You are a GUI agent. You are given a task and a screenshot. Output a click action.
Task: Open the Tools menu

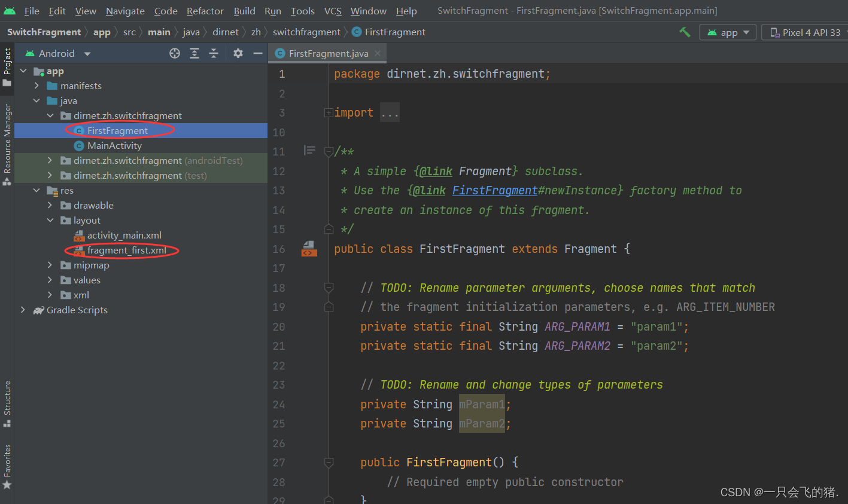[x=303, y=11]
